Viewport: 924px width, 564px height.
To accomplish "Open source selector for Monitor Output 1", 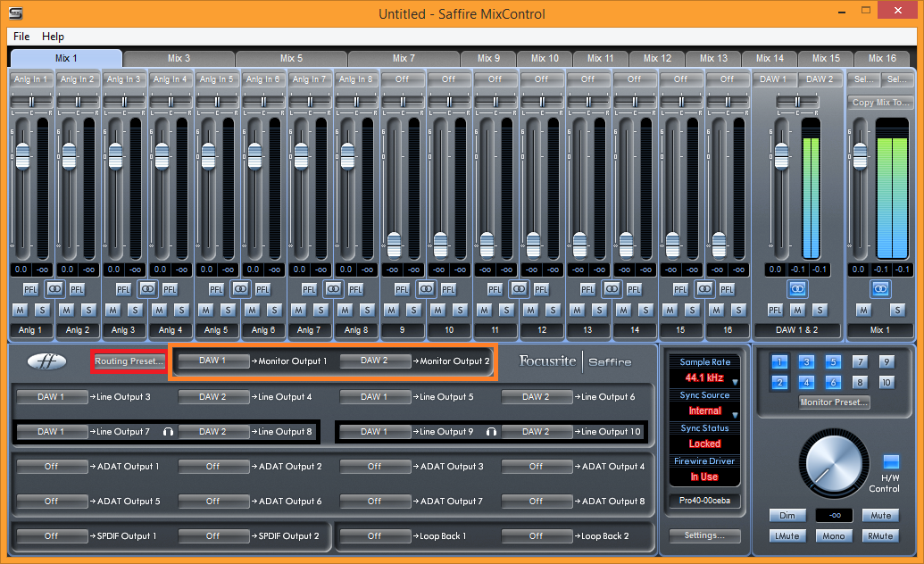I will (x=213, y=361).
